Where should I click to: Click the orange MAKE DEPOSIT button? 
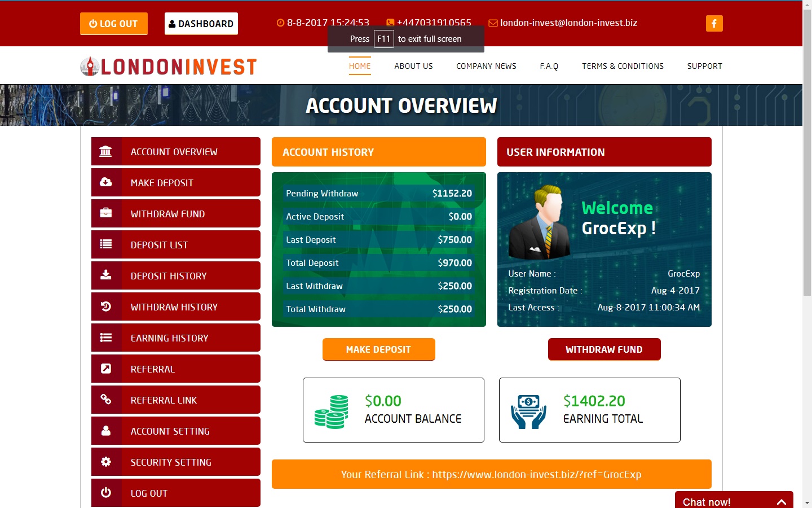(379, 349)
